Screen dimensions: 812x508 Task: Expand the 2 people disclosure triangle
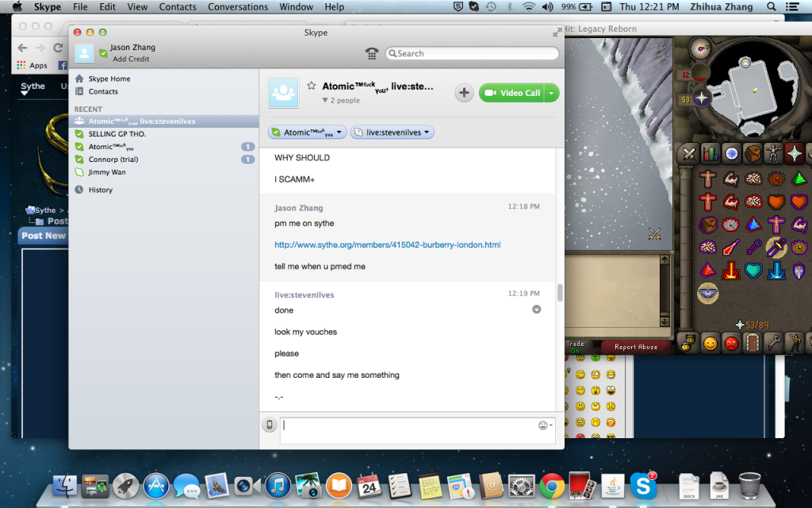[324, 100]
